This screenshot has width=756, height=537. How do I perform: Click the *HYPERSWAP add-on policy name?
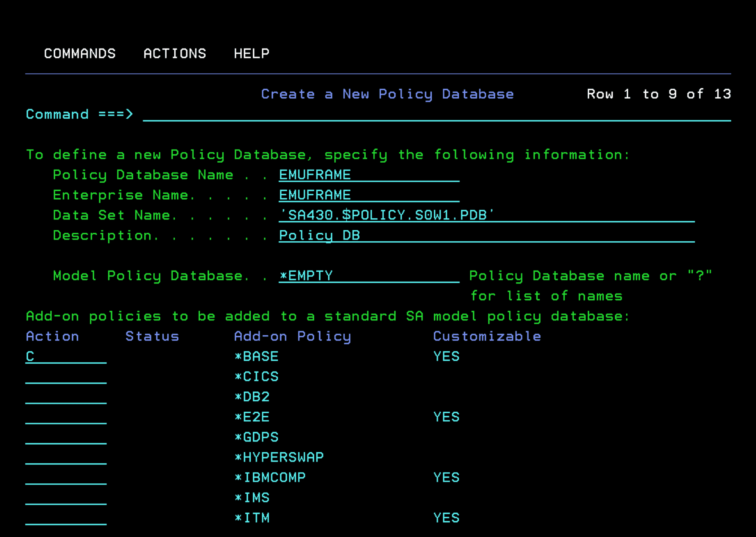point(279,457)
